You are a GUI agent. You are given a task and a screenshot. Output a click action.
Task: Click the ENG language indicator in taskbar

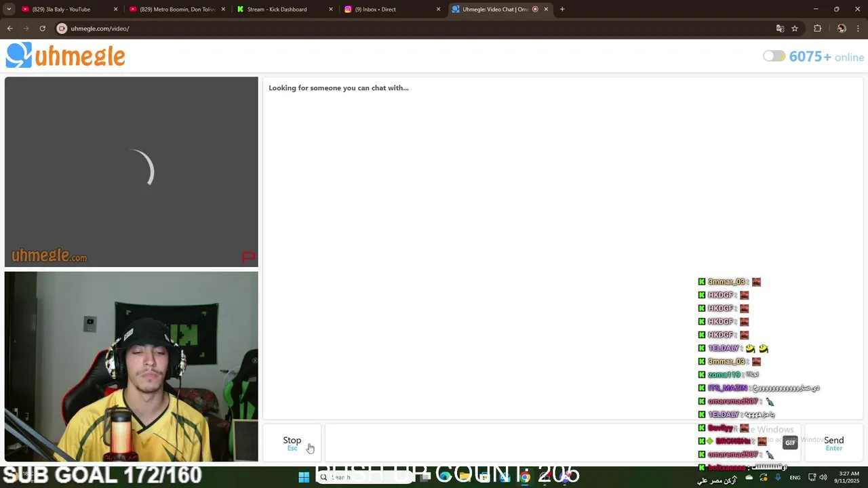click(x=795, y=477)
